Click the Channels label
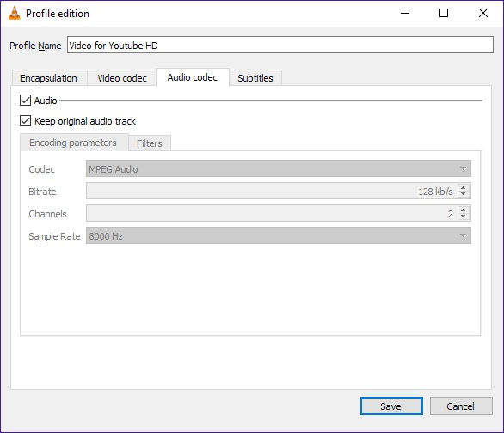The width and height of the screenshot is (504, 433). pos(47,214)
